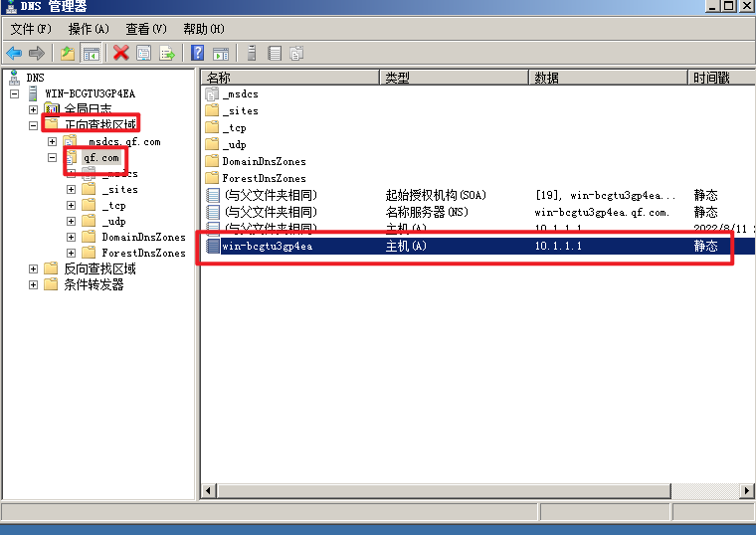Select _msdcs entry in the list pane
The height and width of the screenshot is (535, 756).
(240, 94)
